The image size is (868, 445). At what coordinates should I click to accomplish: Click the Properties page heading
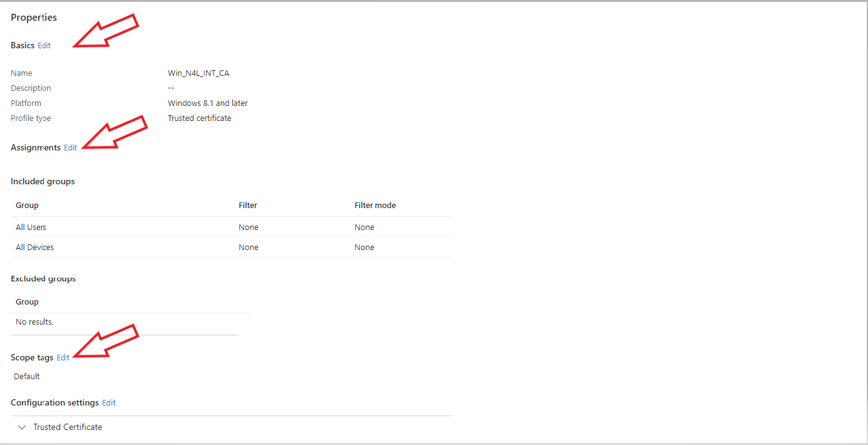coord(33,17)
